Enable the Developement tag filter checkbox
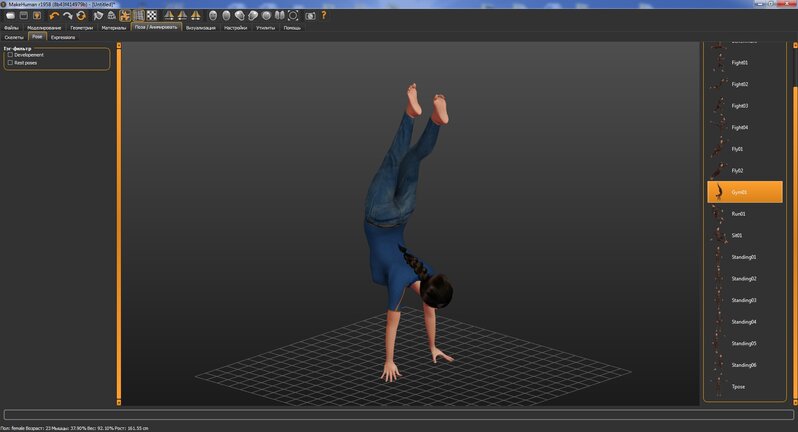Screen dimensions: 798x432 point(10,55)
